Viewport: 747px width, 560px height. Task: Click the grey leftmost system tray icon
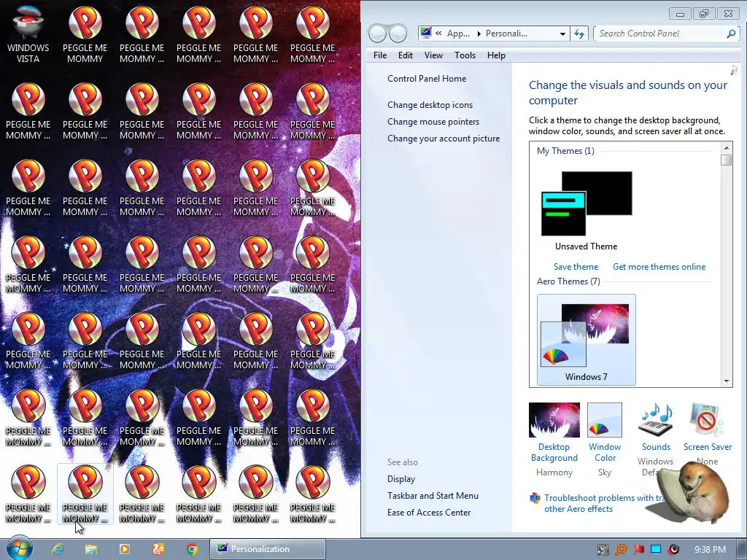[603, 549]
